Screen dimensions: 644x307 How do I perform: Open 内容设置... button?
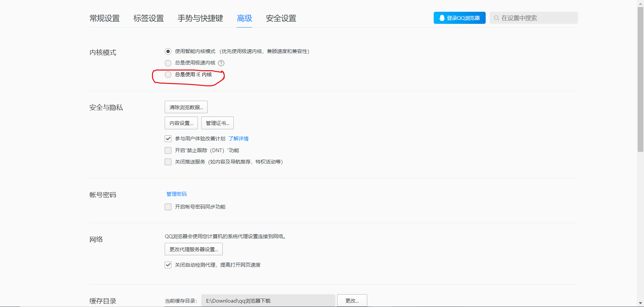coord(181,123)
